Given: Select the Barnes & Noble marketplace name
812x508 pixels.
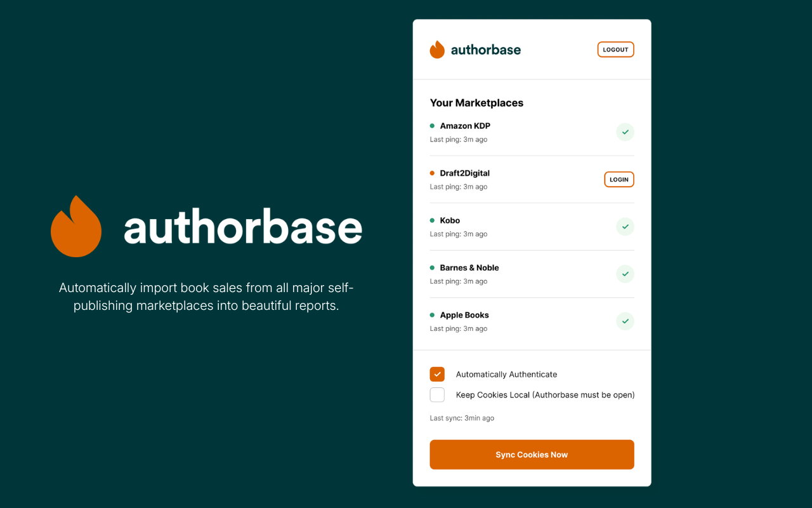Looking at the screenshot, I should pyautogui.click(x=469, y=267).
